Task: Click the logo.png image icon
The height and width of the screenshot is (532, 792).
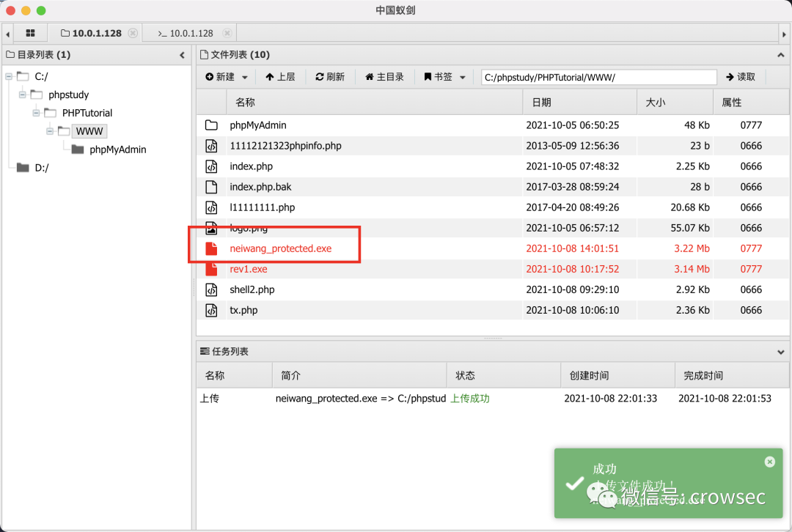Action: pyautogui.click(x=212, y=228)
